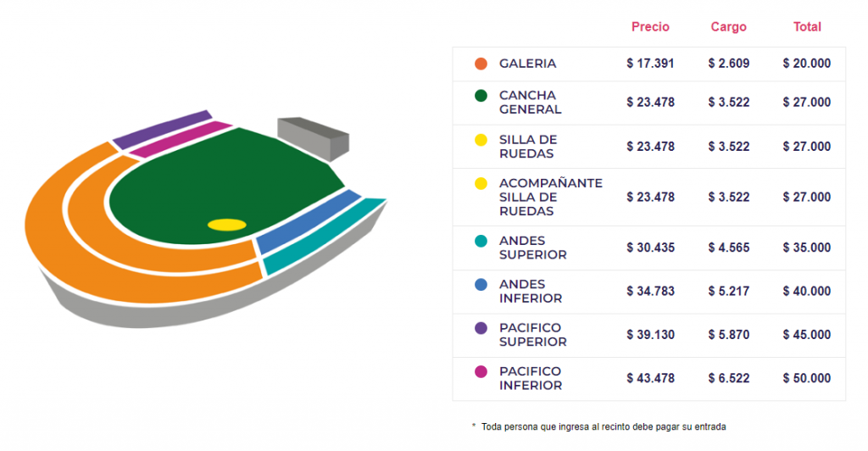868x451 pixels.
Task: Click the $ 50.000 total price
Action: [x=807, y=378]
